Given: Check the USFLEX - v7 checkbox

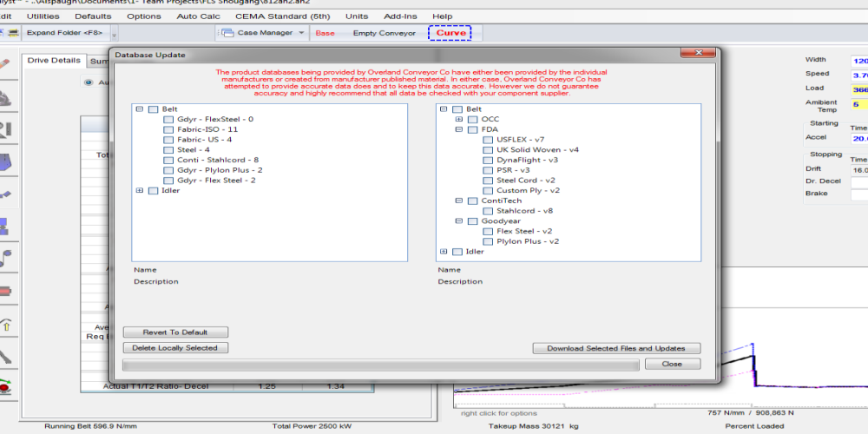Looking at the screenshot, I should coord(487,140).
